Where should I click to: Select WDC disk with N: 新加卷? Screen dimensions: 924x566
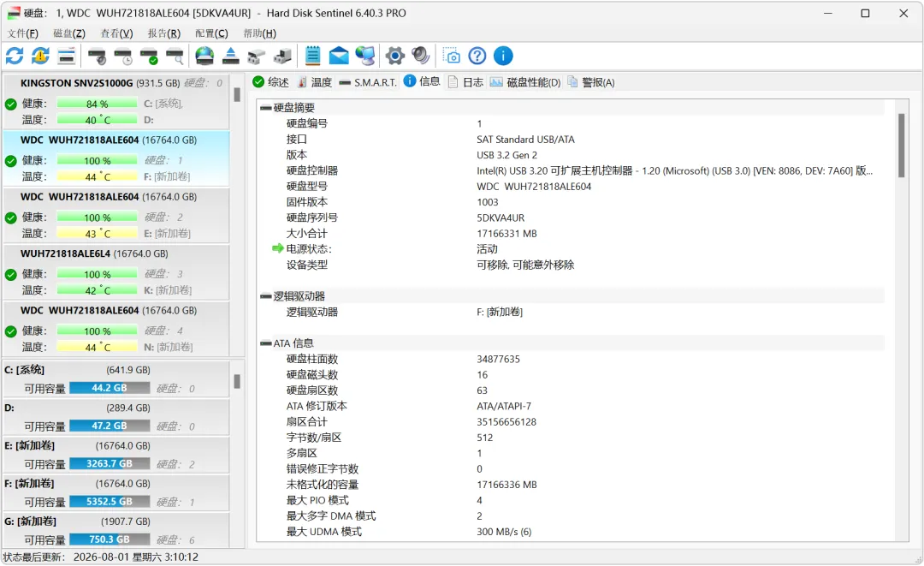[116, 329]
